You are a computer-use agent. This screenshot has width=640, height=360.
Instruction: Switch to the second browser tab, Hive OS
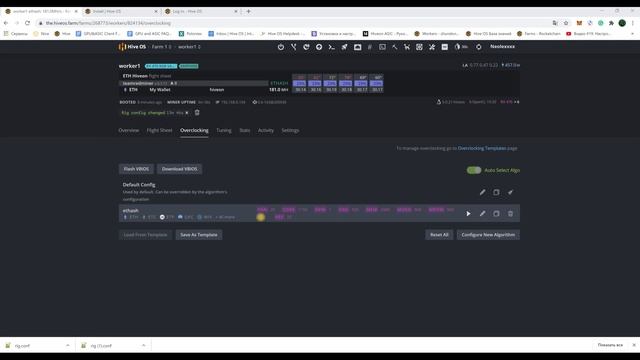tap(120, 11)
